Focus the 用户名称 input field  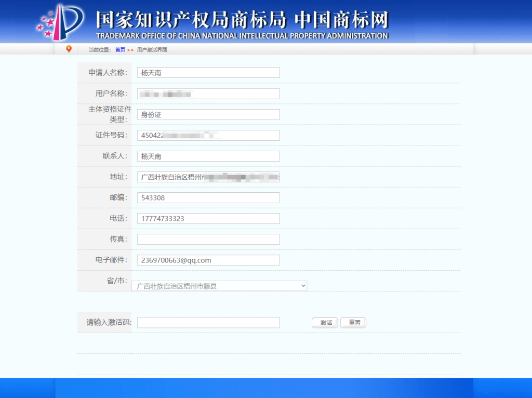(208, 94)
